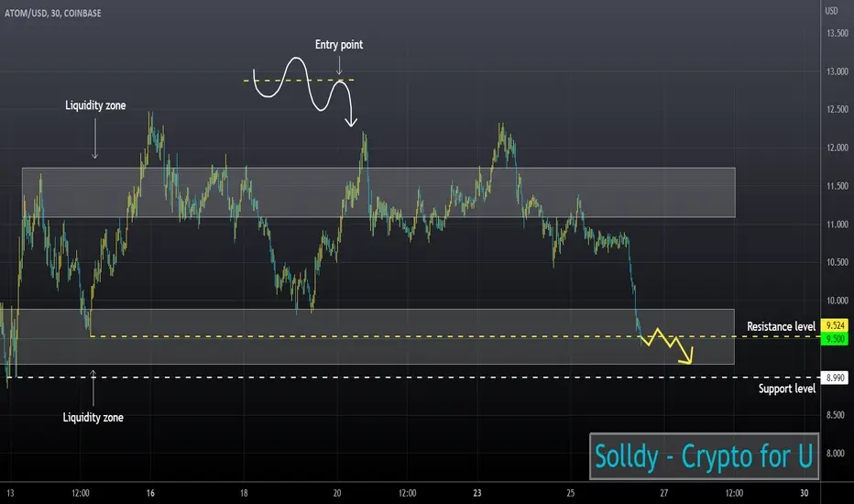Click date 23 on the time axis
The width and height of the screenshot is (854, 504).
coord(477,493)
